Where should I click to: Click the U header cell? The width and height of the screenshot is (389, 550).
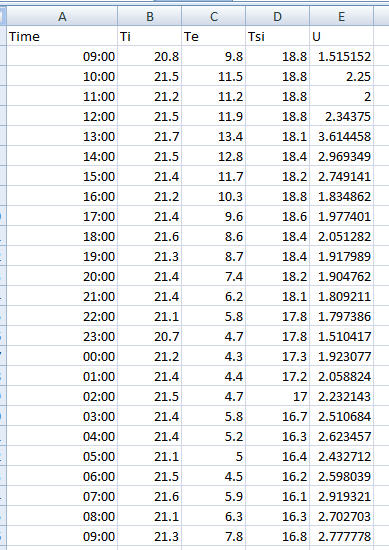tap(341, 36)
